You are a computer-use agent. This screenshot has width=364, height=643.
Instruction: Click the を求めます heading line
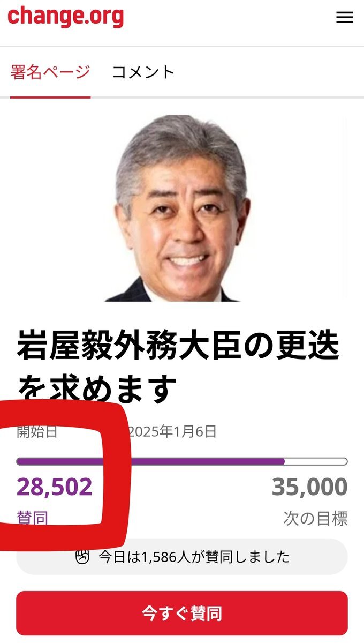tap(96, 389)
